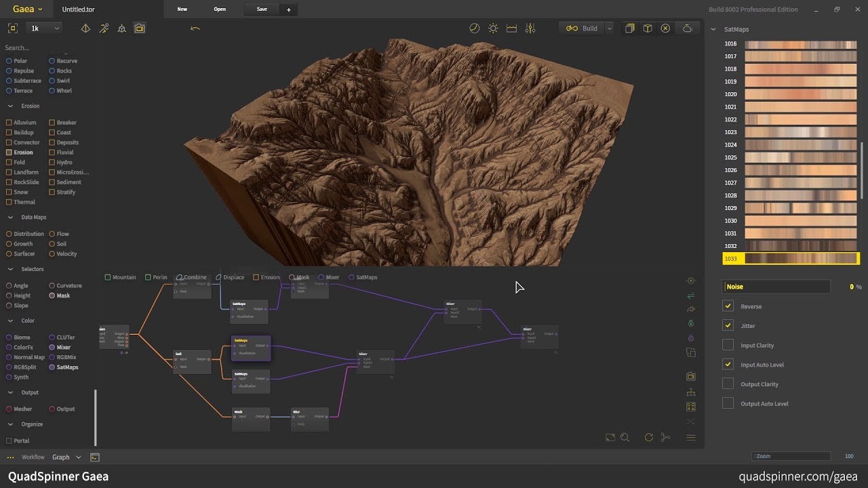Image resolution: width=868 pixels, height=488 pixels.
Task: Open the 1k resolution dropdown
Action: tap(45, 28)
